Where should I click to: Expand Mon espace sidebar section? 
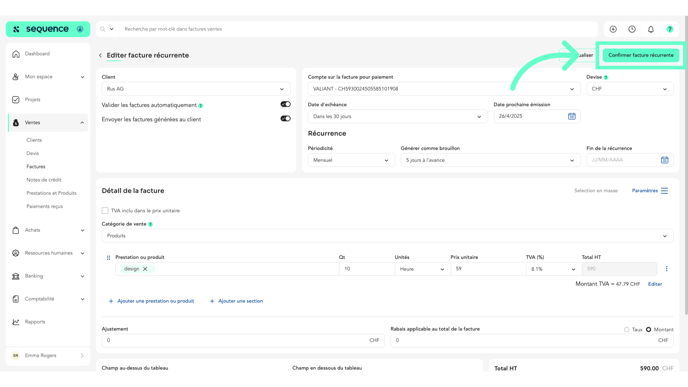tap(48, 77)
